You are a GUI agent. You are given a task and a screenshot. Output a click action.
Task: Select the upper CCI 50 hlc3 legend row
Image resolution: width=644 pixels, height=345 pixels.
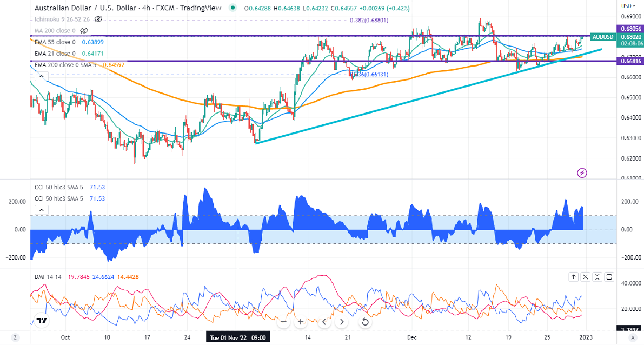[x=59, y=187]
